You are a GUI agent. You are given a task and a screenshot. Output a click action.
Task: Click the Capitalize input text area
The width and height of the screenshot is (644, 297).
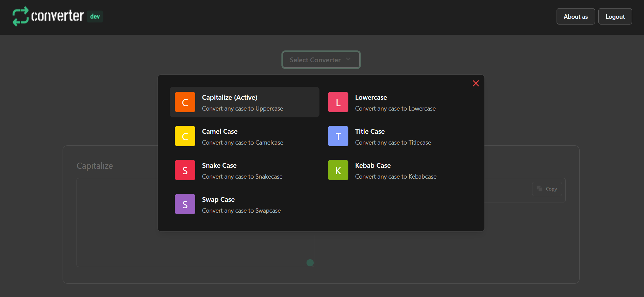tap(195, 222)
